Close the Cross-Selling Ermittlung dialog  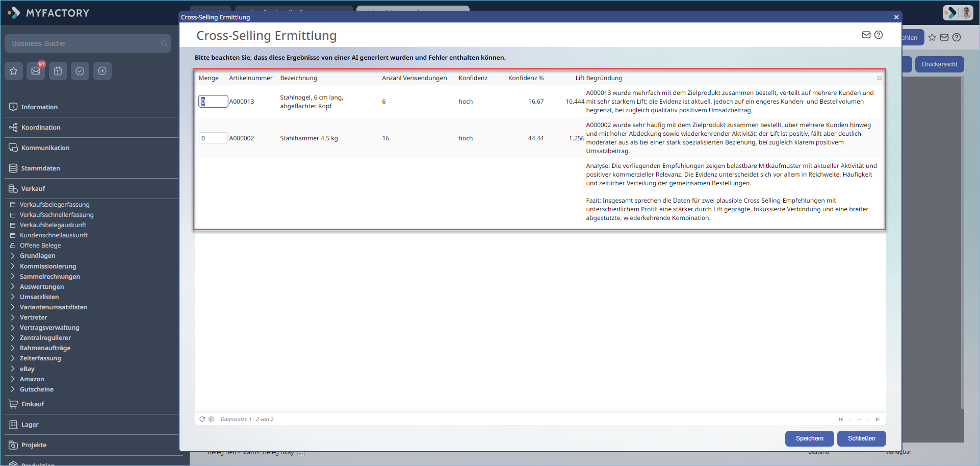coord(896,17)
